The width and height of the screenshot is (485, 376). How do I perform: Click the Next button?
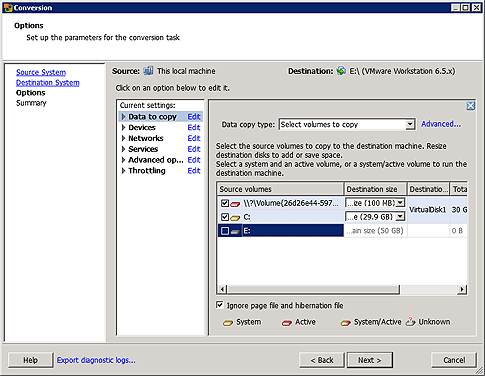coord(370,360)
